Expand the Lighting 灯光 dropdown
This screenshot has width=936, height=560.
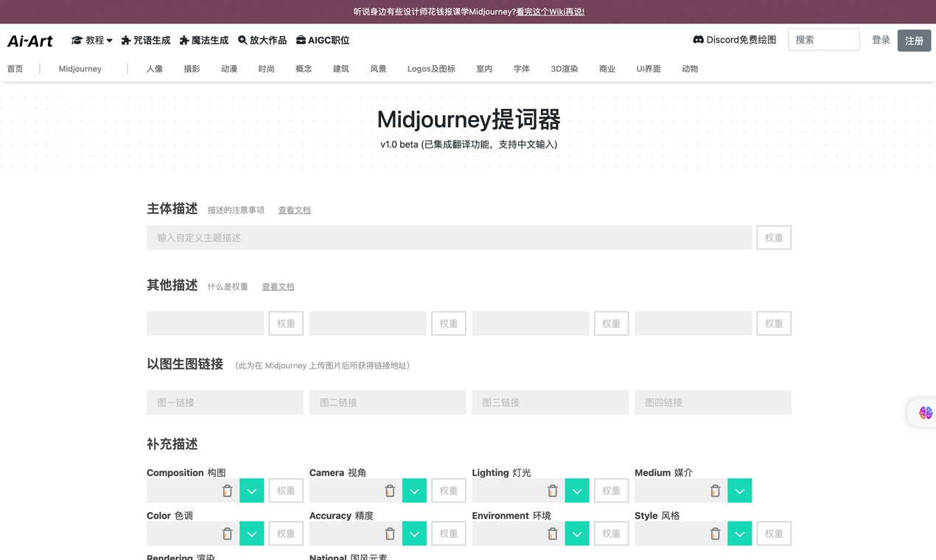click(577, 491)
